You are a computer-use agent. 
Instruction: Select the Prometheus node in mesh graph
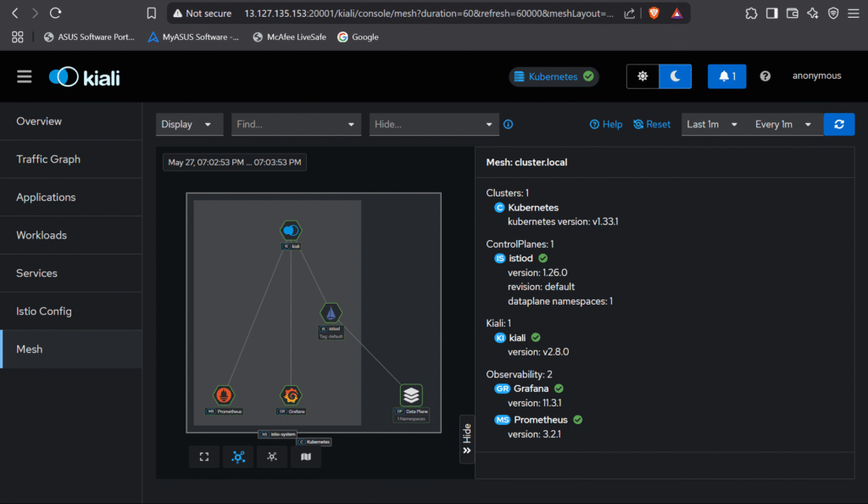click(x=224, y=395)
